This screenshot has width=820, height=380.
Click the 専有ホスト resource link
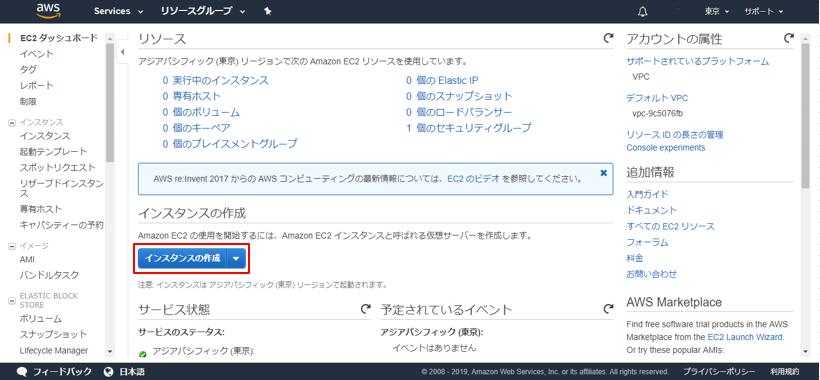[197, 96]
